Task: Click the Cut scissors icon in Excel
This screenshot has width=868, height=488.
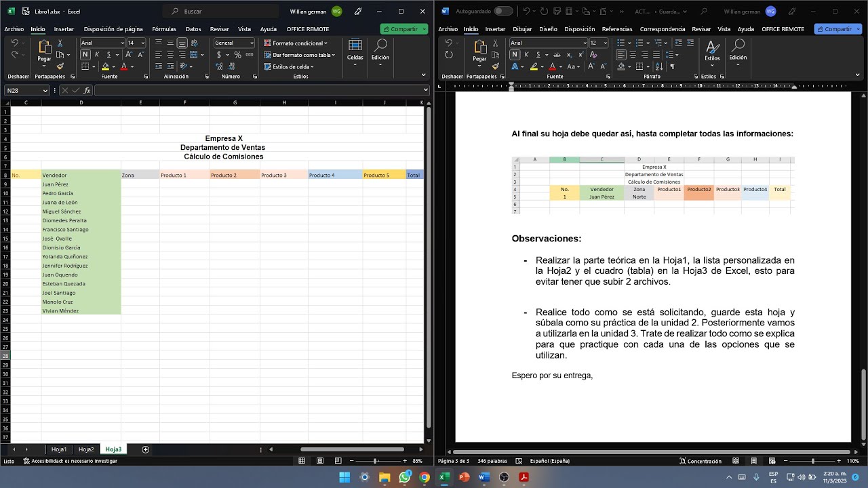Action: 60,43
